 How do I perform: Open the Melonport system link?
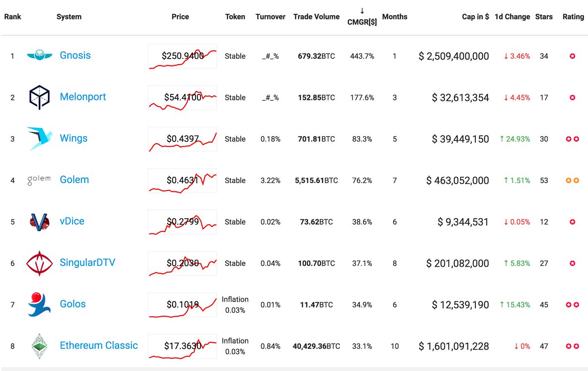pos(83,97)
